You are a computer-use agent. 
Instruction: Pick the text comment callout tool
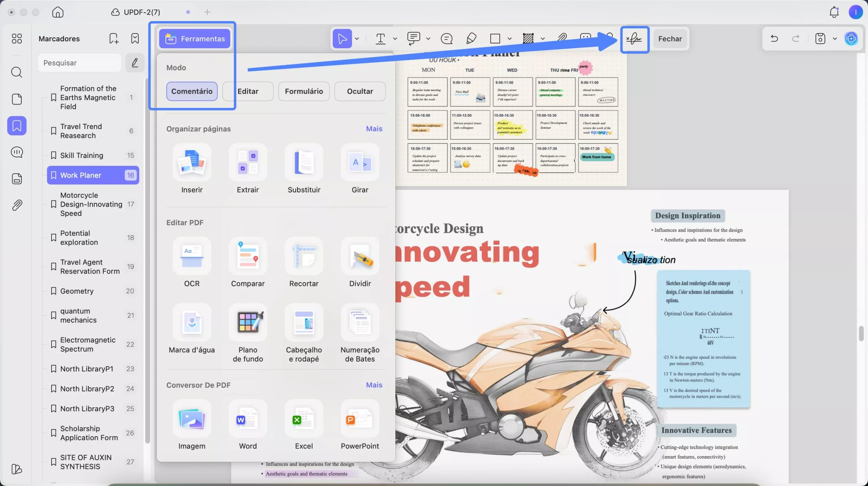pyautogui.click(x=414, y=39)
